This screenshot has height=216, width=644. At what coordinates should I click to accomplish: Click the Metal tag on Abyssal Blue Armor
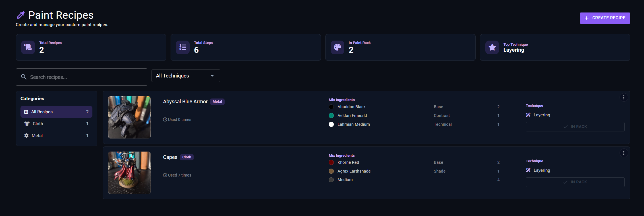(217, 102)
